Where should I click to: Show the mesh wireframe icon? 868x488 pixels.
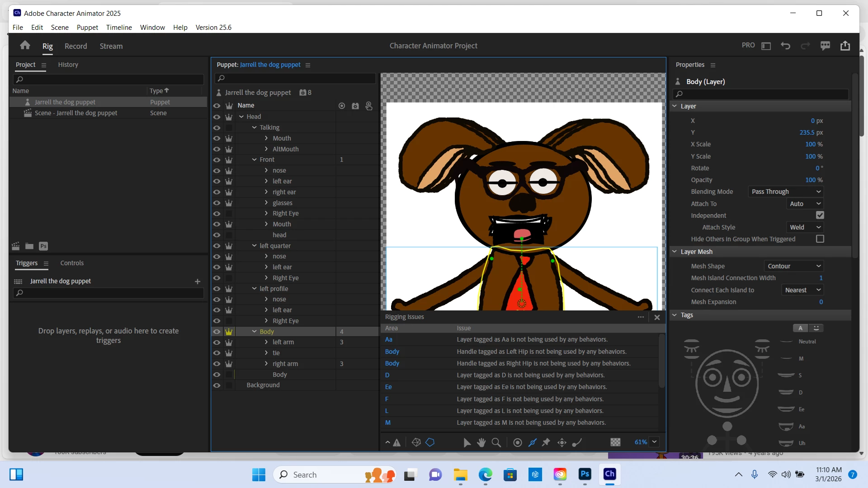416,442
